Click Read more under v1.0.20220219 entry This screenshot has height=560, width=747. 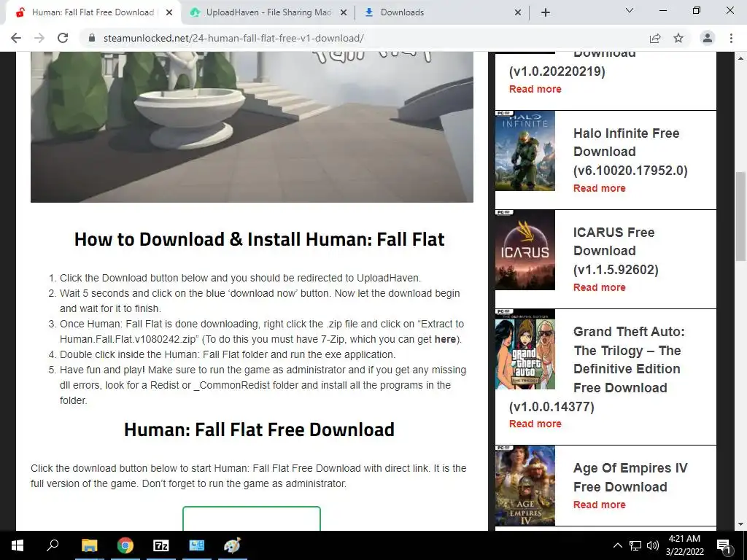(x=535, y=88)
